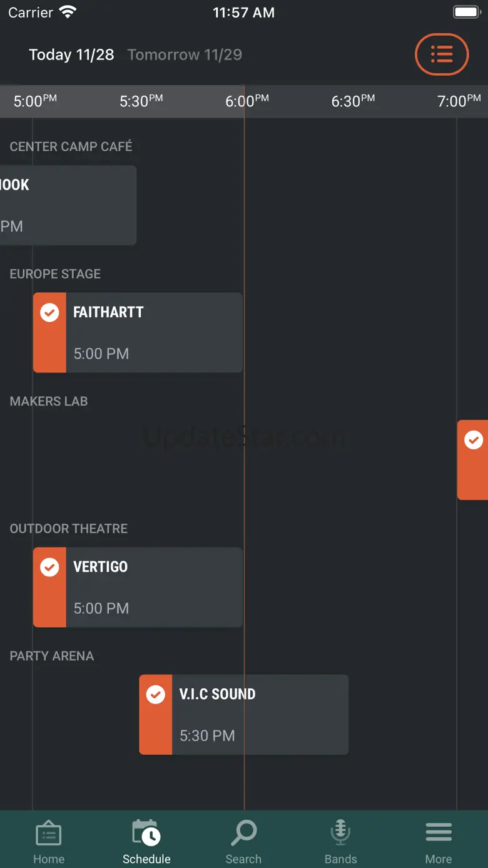Tap the Schedule calendar clock icon
Image resolution: width=488 pixels, height=868 pixels.
tap(146, 834)
